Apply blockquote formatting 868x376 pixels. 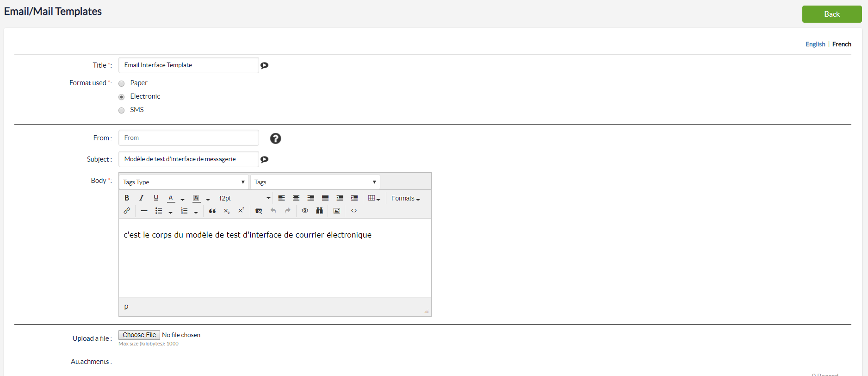click(212, 211)
